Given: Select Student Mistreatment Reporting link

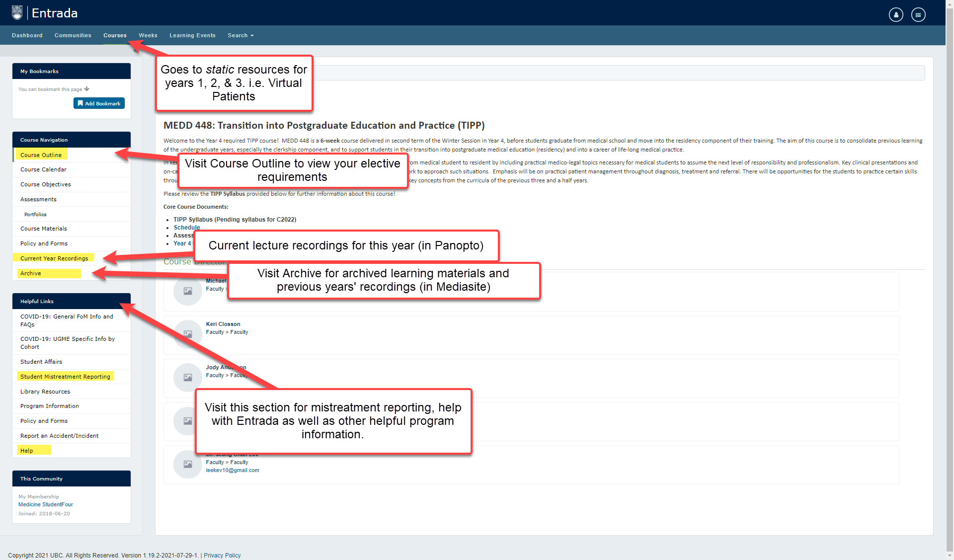Looking at the screenshot, I should pyautogui.click(x=65, y=377).
